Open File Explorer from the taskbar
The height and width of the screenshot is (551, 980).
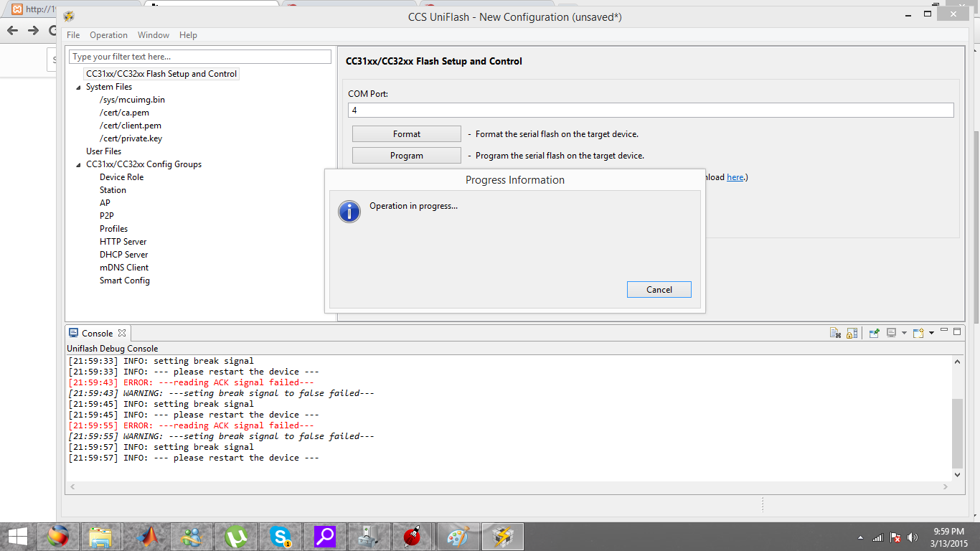tap(100, 537)
